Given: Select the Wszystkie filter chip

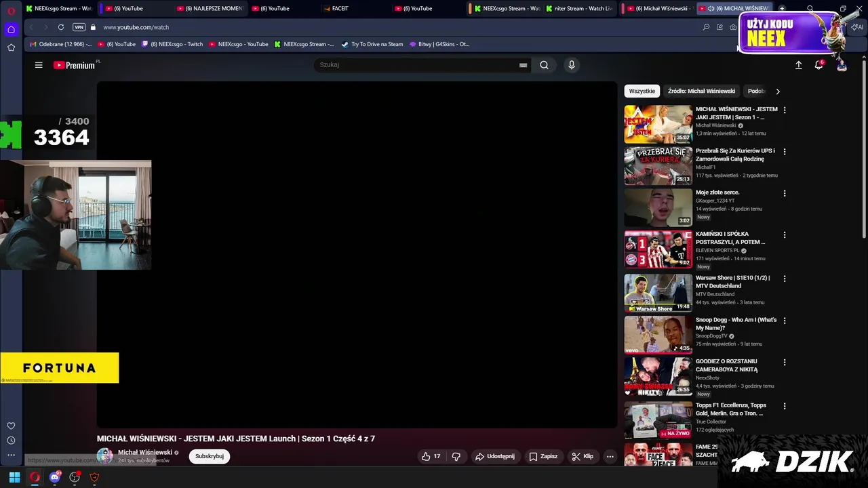Looking at the screenshot, I should (x=642, y=91).
